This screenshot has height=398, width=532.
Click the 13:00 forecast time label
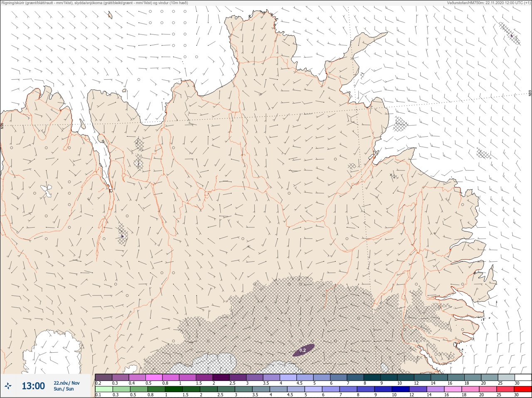[33, 386]
